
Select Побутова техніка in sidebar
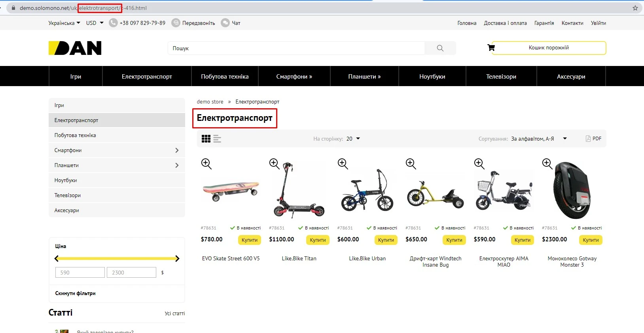(x=117, y=135)
